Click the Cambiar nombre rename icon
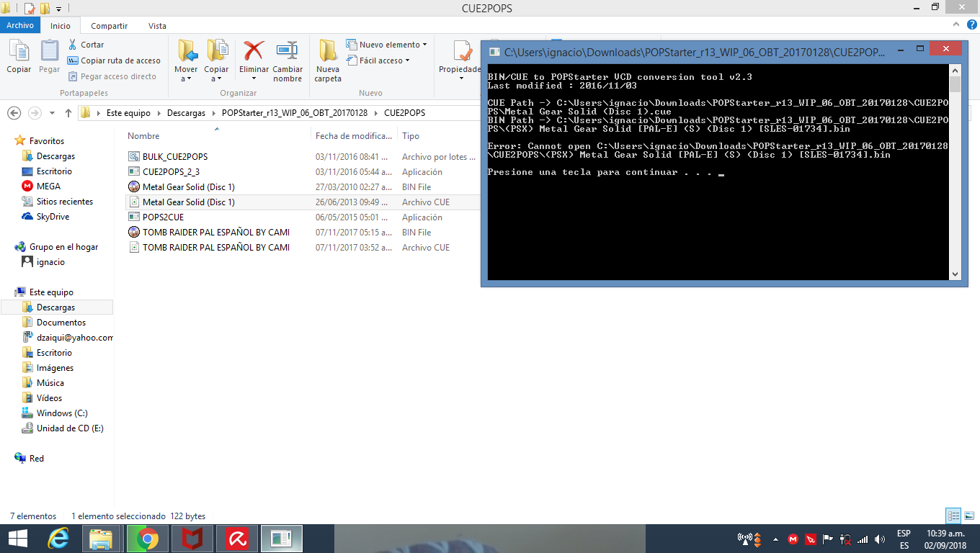 pos(288,52)
